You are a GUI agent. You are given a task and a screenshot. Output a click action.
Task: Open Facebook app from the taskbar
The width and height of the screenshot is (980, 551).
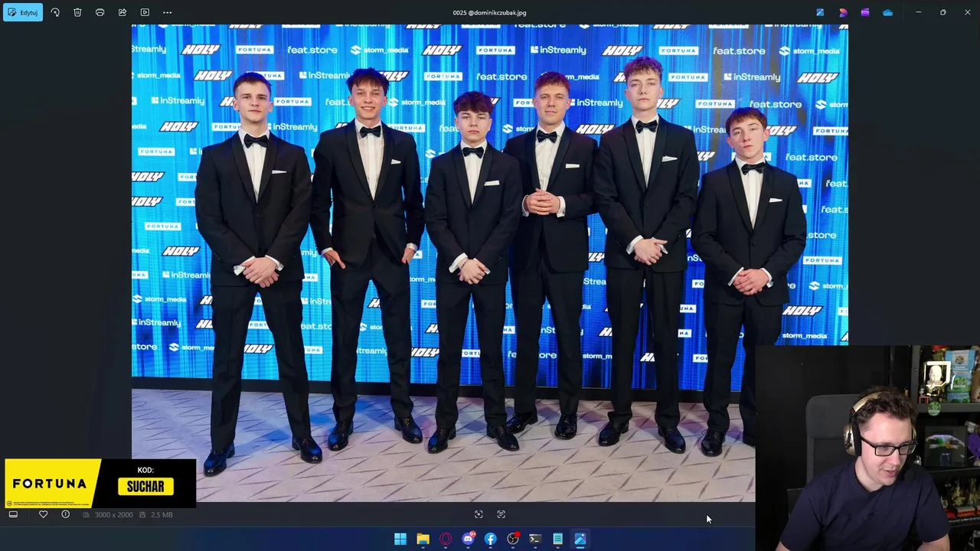(490, 539)
